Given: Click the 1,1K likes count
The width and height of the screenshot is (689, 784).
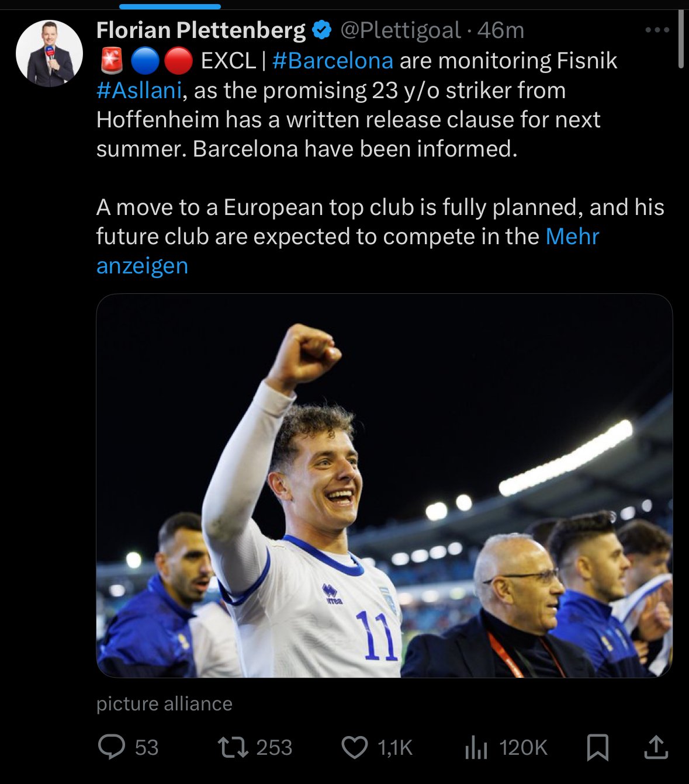Looking at the screenshot, I should point(395,747).
